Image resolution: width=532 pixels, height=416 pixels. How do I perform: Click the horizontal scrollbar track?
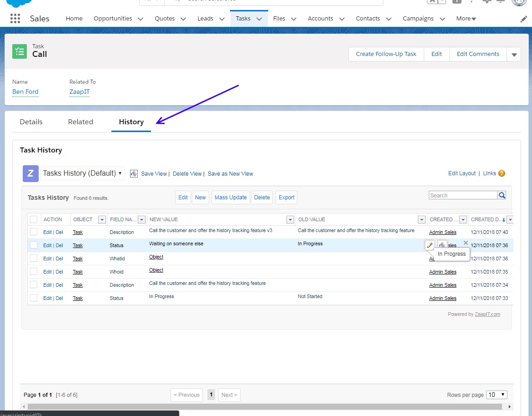coord(265,406)
